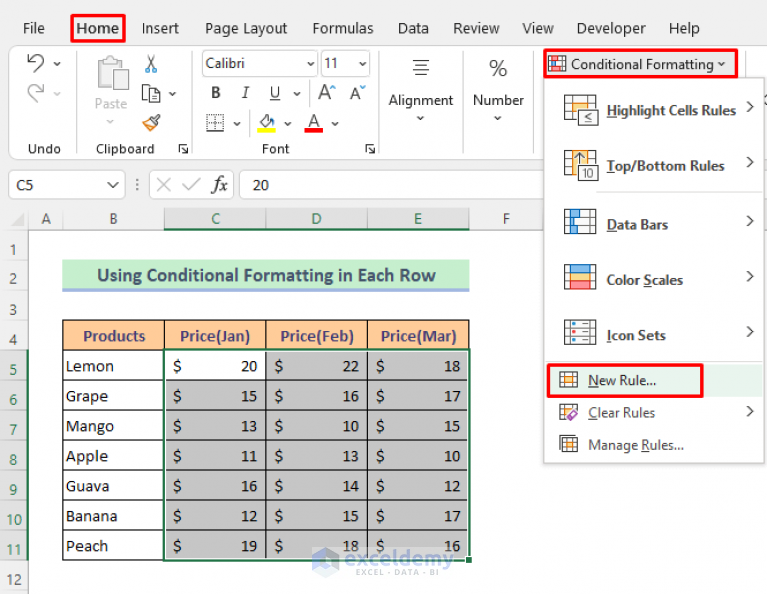
Task: Click the Enter checkmark icon
Action: tap(191, 185)
